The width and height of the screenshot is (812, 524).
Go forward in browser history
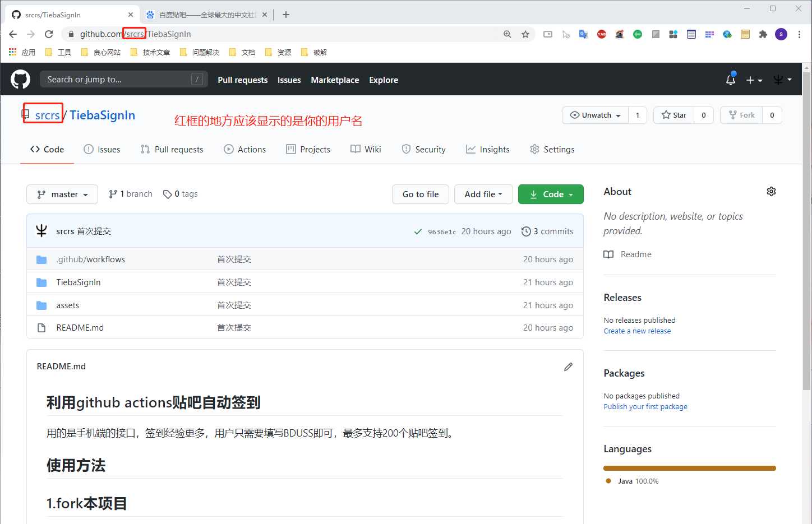tap(31, 34)
